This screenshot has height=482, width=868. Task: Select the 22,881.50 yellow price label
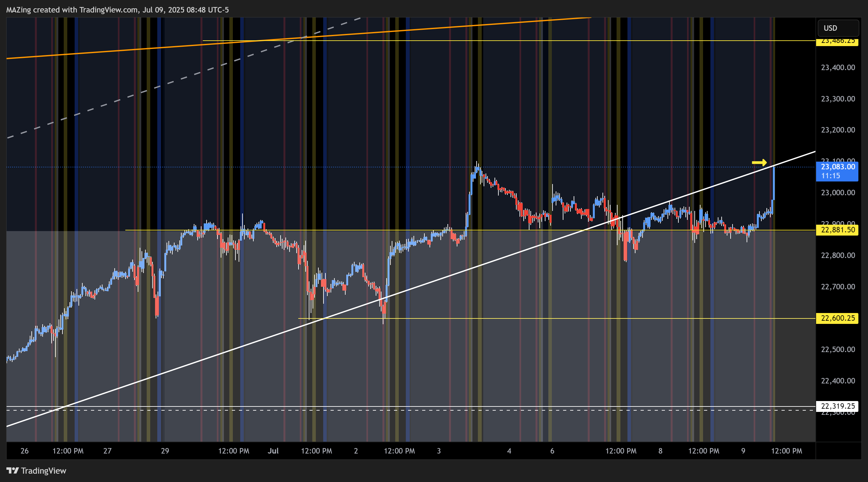(837, 230)
